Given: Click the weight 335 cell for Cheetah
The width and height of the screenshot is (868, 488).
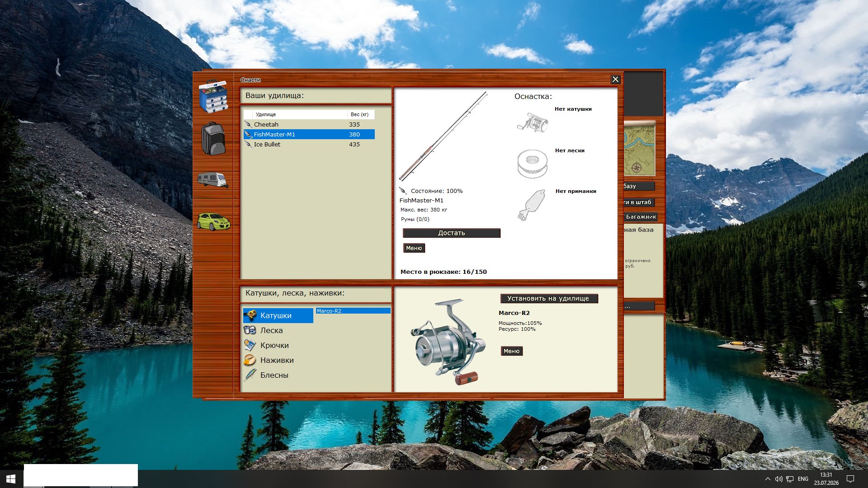Looking at the screenshot, I should (354, 124).
